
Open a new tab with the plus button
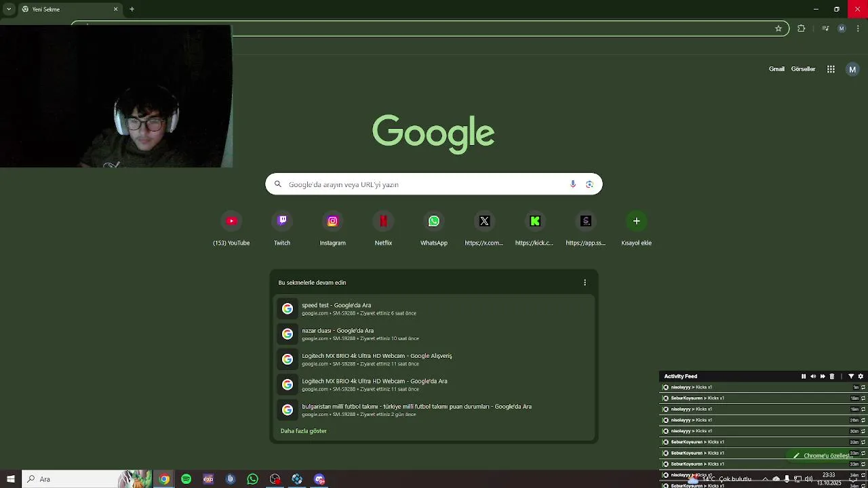click(x=132, y=9)
